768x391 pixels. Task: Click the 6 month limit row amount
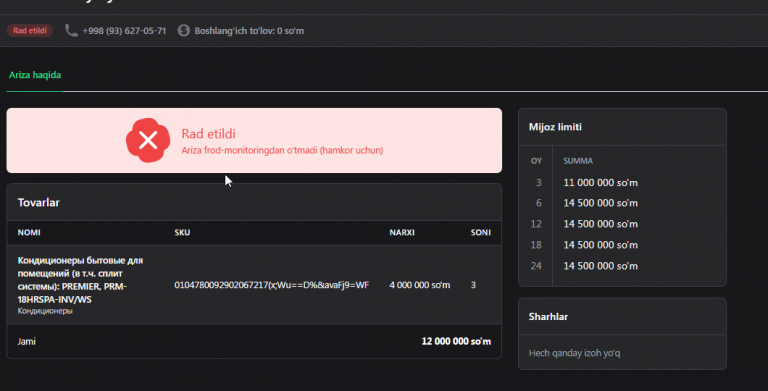pos(600,203)
